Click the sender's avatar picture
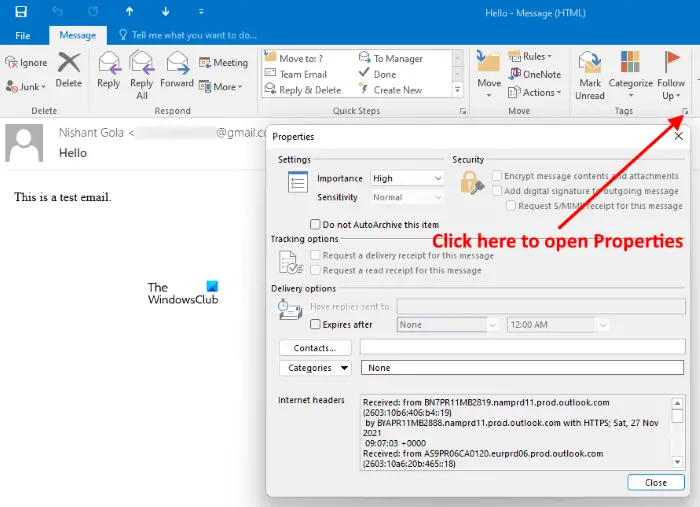 (x=24, y=143)
